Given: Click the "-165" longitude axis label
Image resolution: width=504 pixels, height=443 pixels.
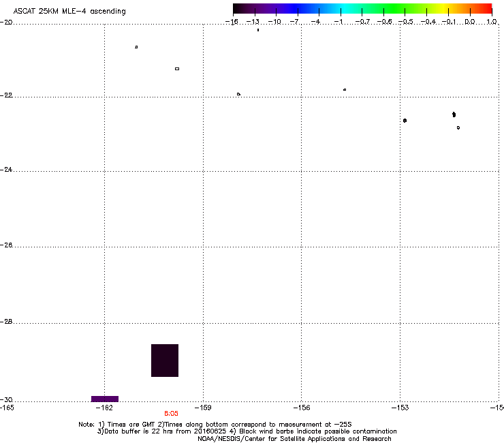Looking at the screenshot, I should 7,408.
